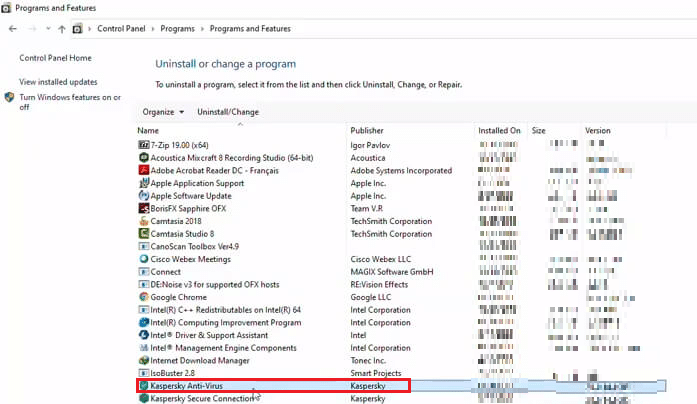This screenshot has height=404, width=697.
Task: Click the Intel C++ Redistributables icon
Action: 144,310
